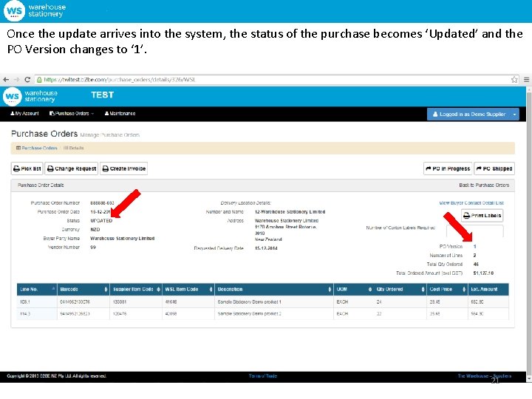
Task: Click Back to Purchase Orders link
Action: (484, 185)
